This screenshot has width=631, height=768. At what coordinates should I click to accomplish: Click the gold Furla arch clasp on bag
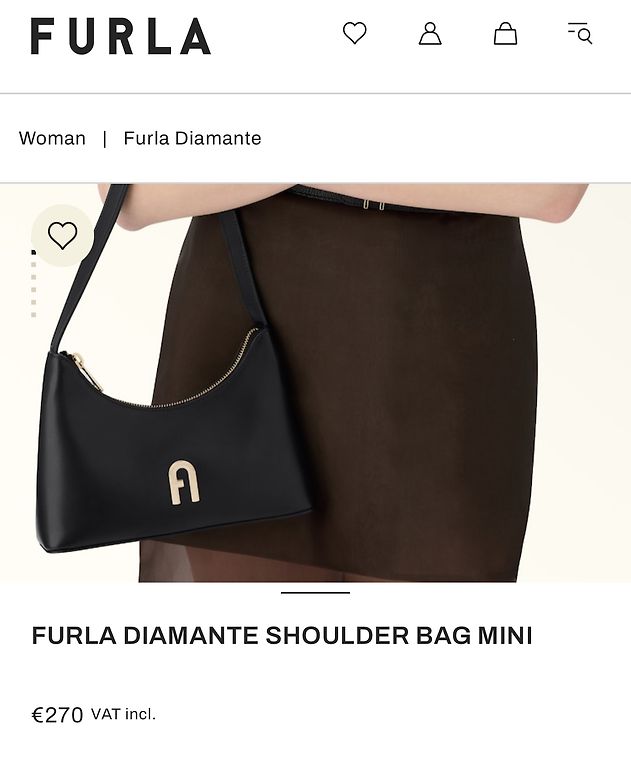pyautogui.click(x=184, y=482)
